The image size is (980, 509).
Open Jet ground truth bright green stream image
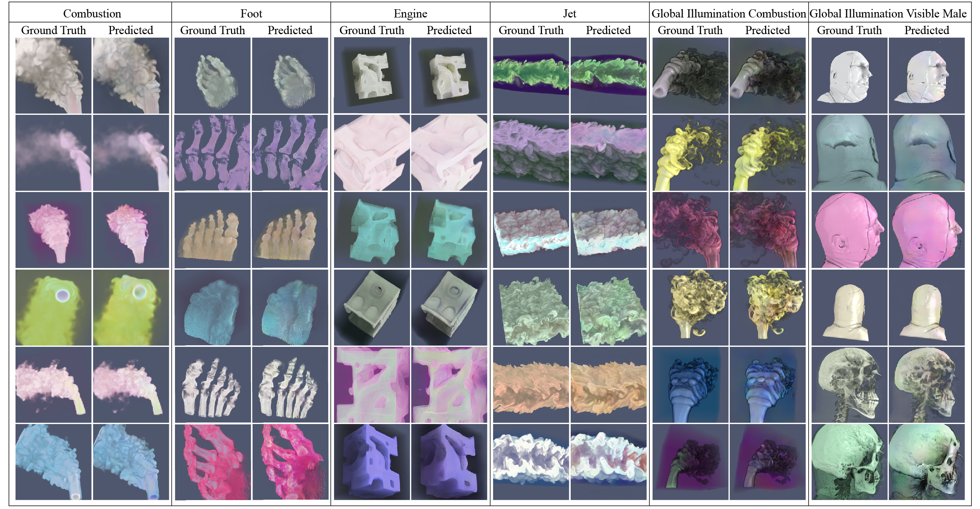[x=531, y=75]
